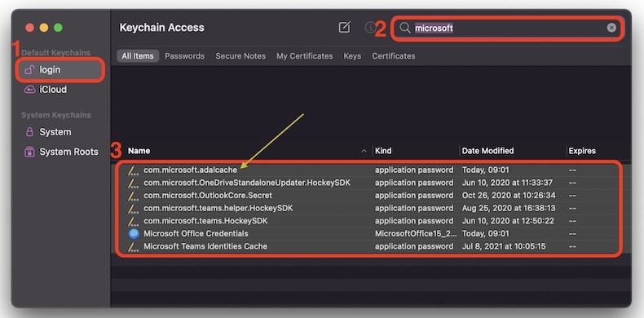
Task: Switch to the Passwords tab
Action: (x=185, y=56)
